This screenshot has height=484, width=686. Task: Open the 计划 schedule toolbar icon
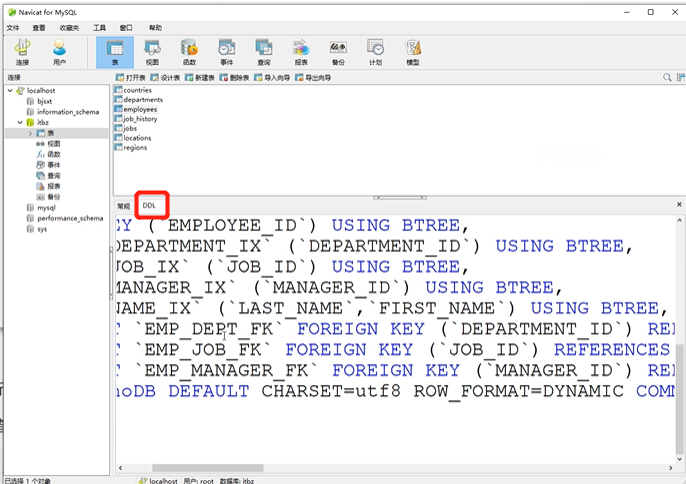pos(375,52)
